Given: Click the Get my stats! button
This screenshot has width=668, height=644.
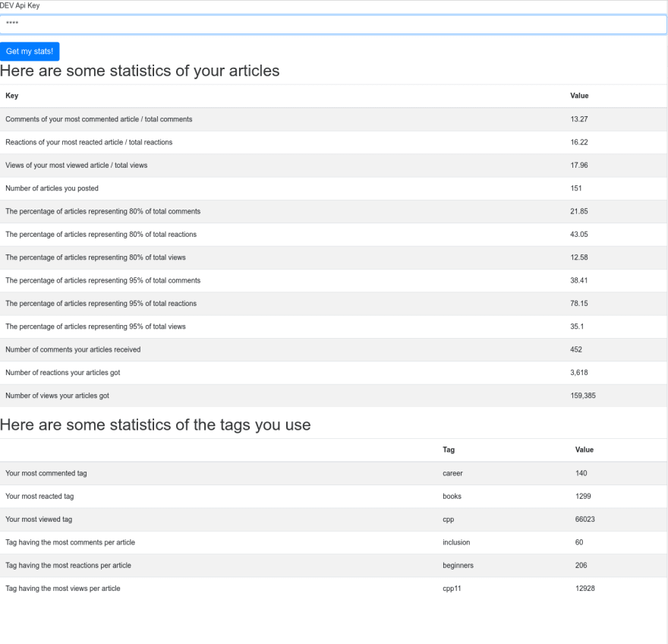Looking at the screenshot, I should [30, 52].
